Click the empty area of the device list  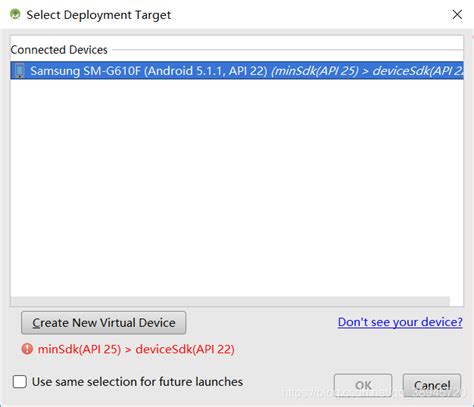pos(237,187)
